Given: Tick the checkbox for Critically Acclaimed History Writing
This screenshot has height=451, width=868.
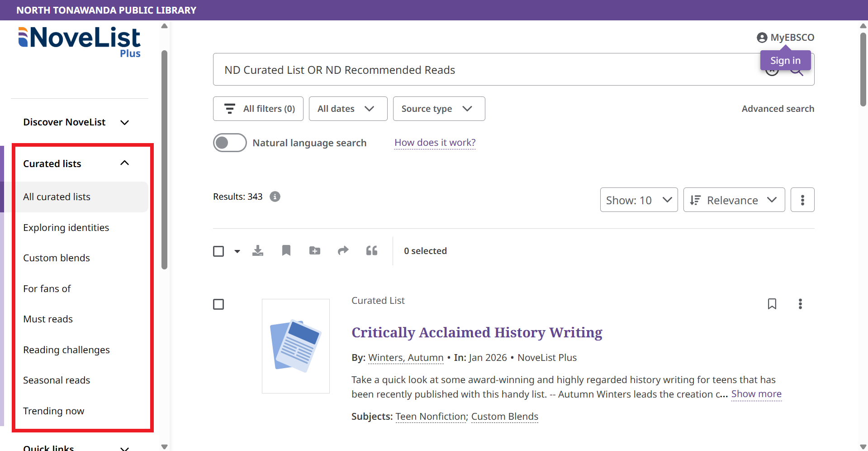Looking at the screenshot, I should [218, 304].
